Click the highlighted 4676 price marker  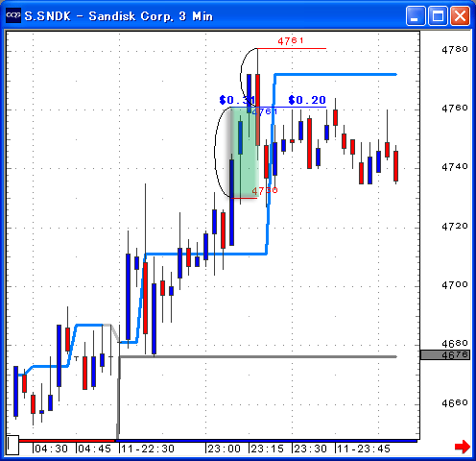pos(445,355)
